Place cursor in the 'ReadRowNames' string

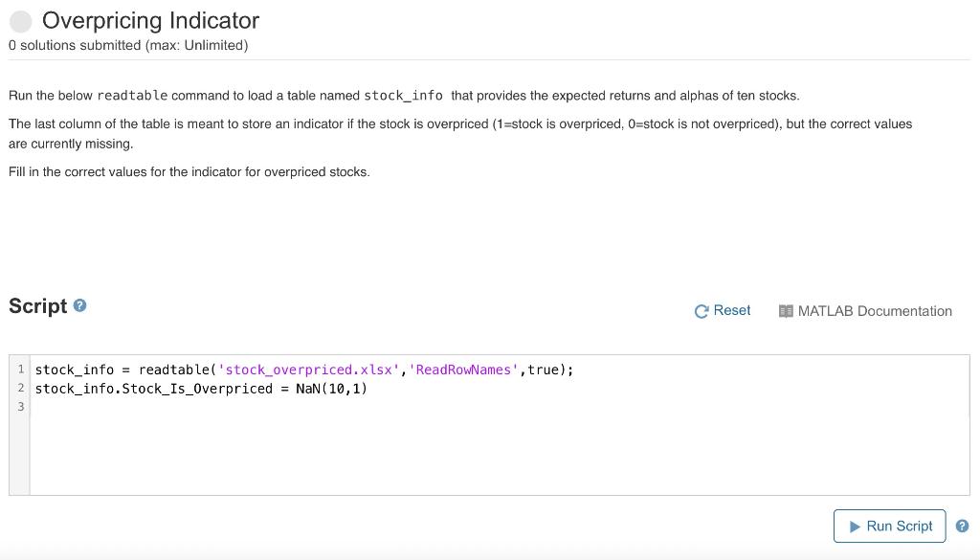463,370
